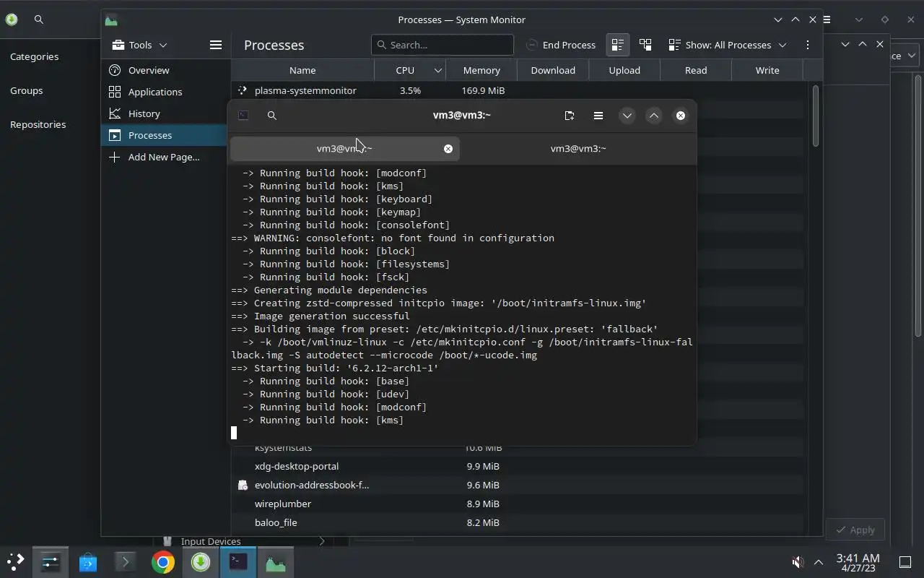Screen dimensions: 924x578
Task: Switch to package installer taskbar icon
Action: pyautogui.click(x=201, y=561)
